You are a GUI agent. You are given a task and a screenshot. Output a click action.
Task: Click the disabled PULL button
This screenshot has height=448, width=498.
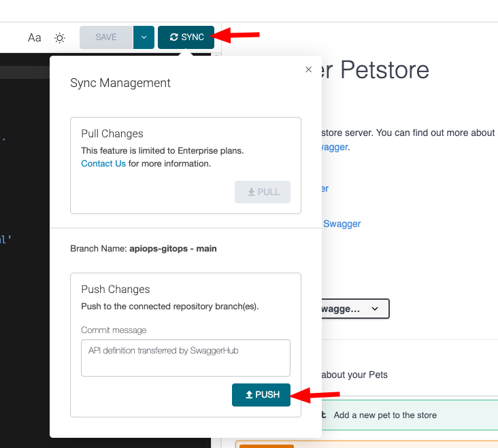[x=263, y=192]
